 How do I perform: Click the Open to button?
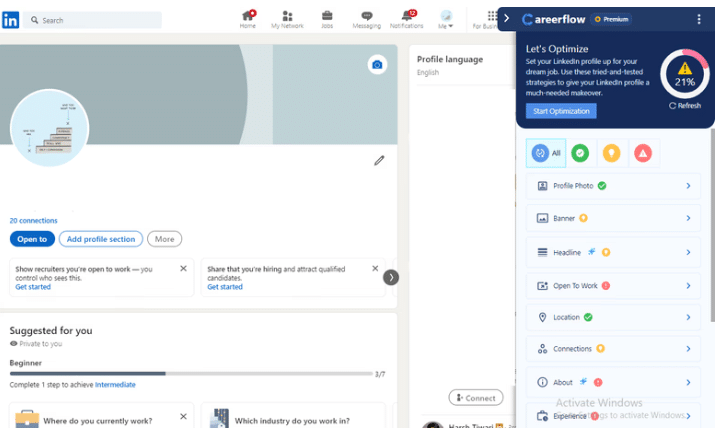click(32, 239)
